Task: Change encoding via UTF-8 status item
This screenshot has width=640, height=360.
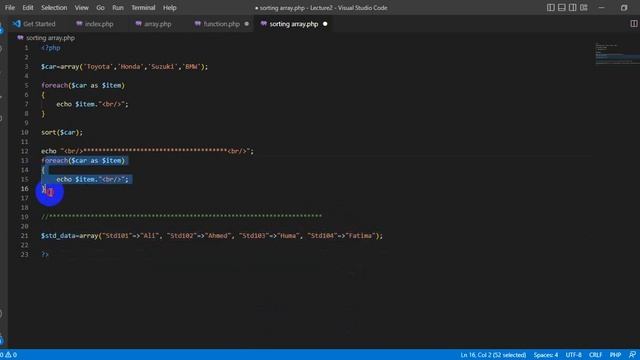Action: click(x=573, y=355)
